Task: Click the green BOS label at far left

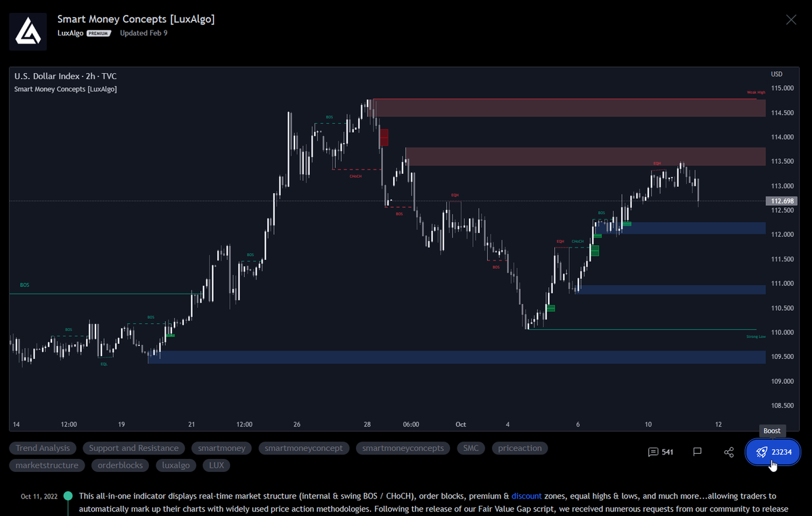Action: (25, 286)
